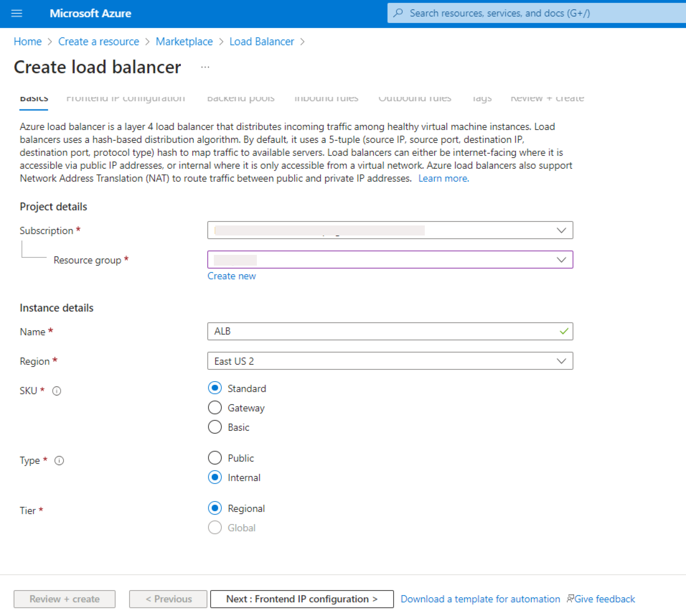Open the Tags tab
Image resolution: width=686 pixels, height=616 pixels.
(x=482, y=98)
